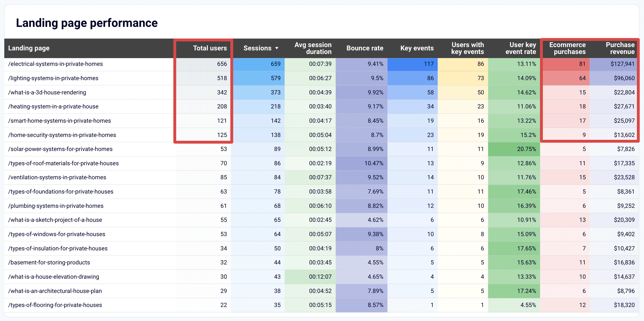Screen dimensions: 644x321
Task: Click user key event rate 4.55%
Action: [528, 305]
